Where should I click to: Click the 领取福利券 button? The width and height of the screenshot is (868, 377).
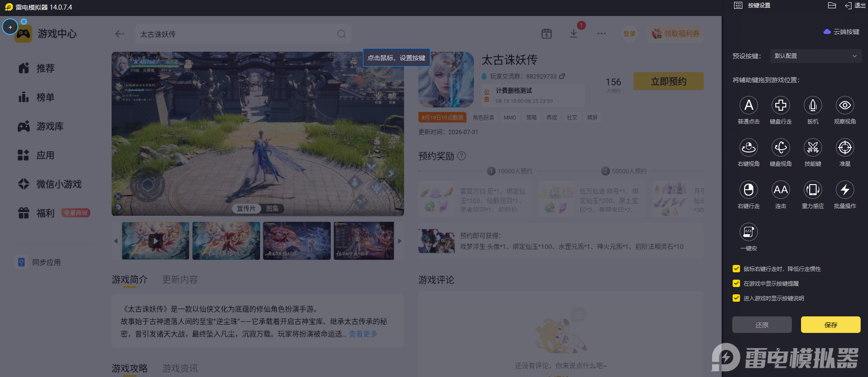pyautogui.click(x=676, y=34)
